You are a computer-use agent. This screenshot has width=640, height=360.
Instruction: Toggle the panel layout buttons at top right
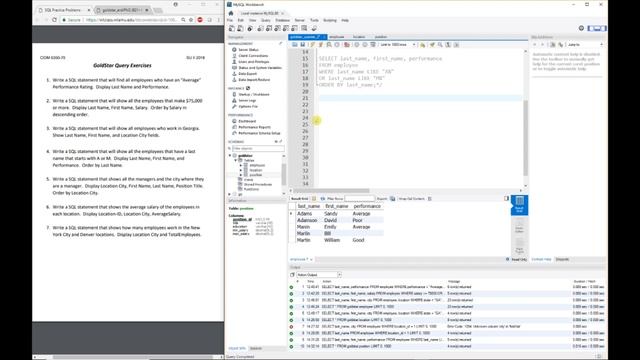click(x=597, y=28)
